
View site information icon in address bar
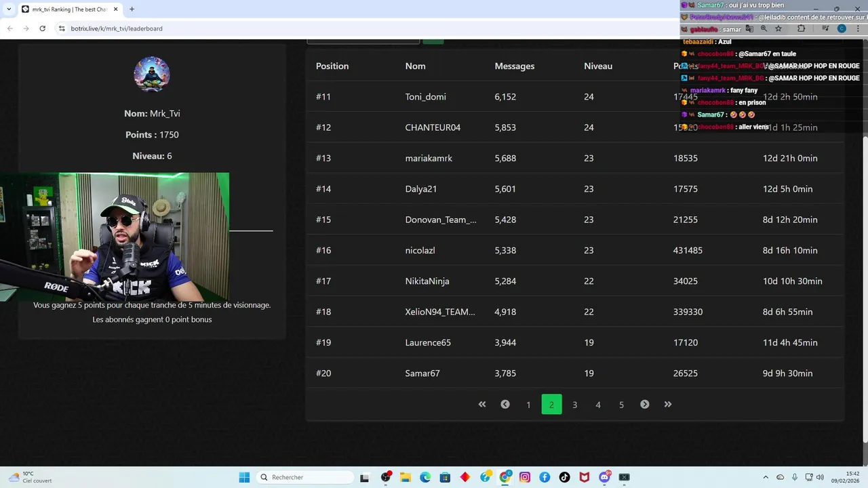62,28
